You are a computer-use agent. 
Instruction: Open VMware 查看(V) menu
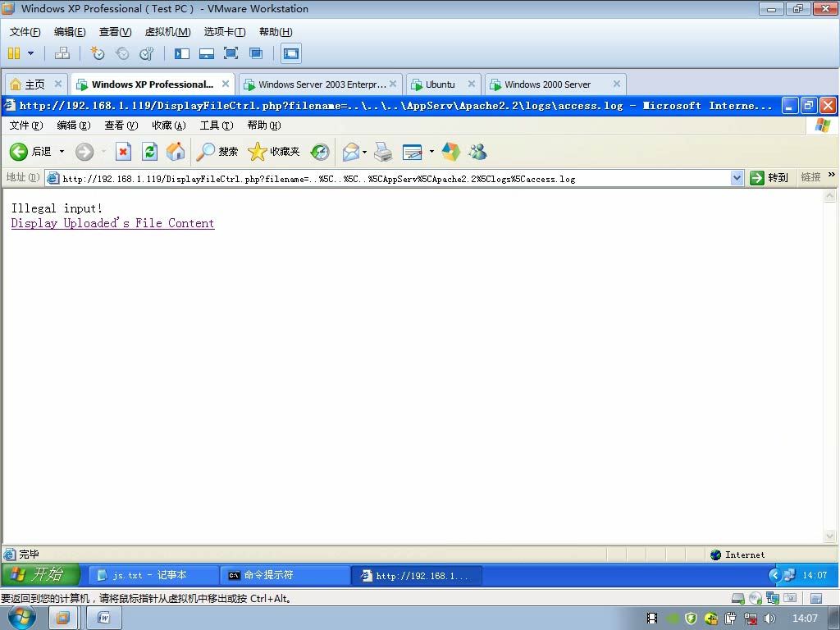pos(115,32)
